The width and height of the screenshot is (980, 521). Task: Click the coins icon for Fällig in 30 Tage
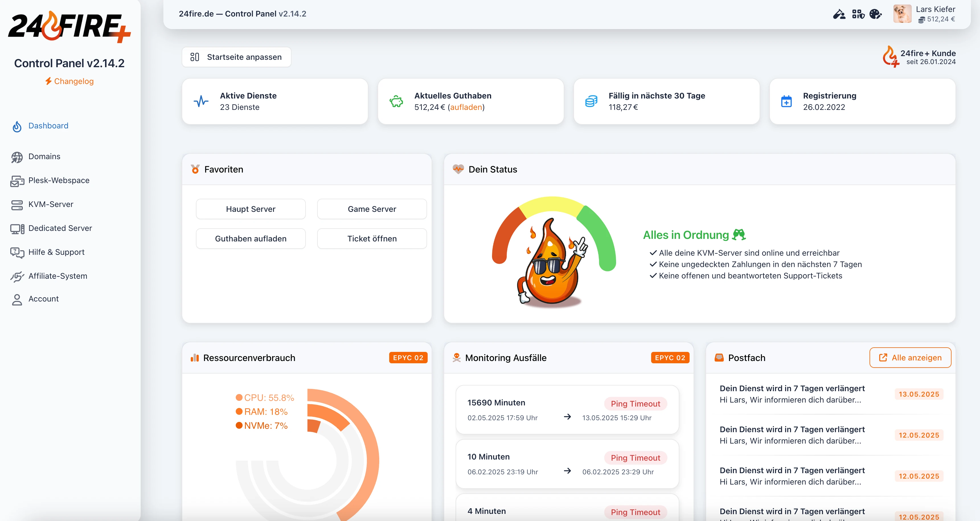tap(591, 101)
